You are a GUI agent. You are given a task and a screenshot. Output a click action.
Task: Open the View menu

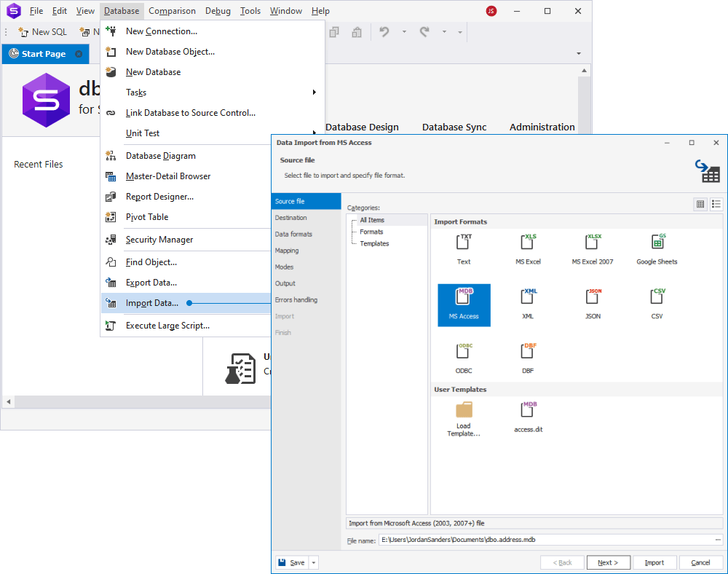(x=85, y=11)
